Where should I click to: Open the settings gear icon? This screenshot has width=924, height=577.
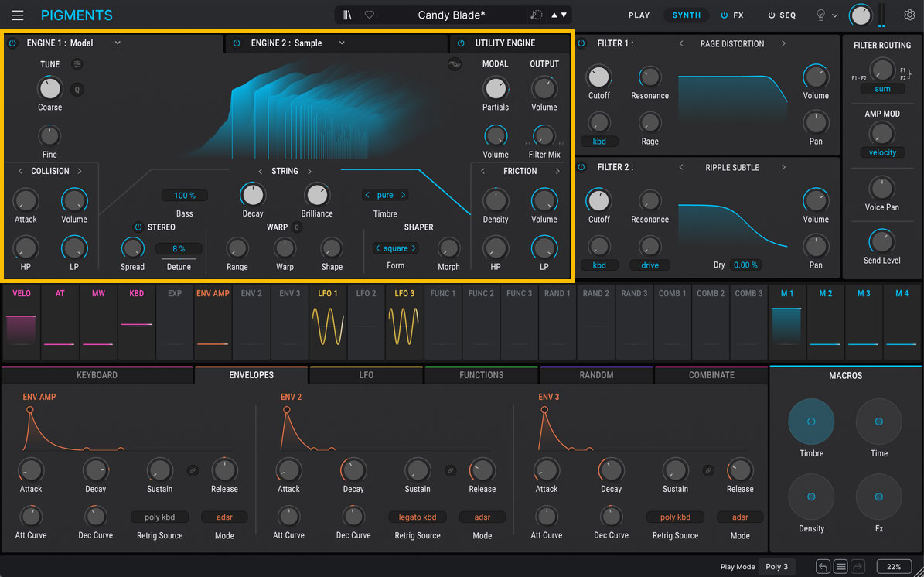point(909,15)
